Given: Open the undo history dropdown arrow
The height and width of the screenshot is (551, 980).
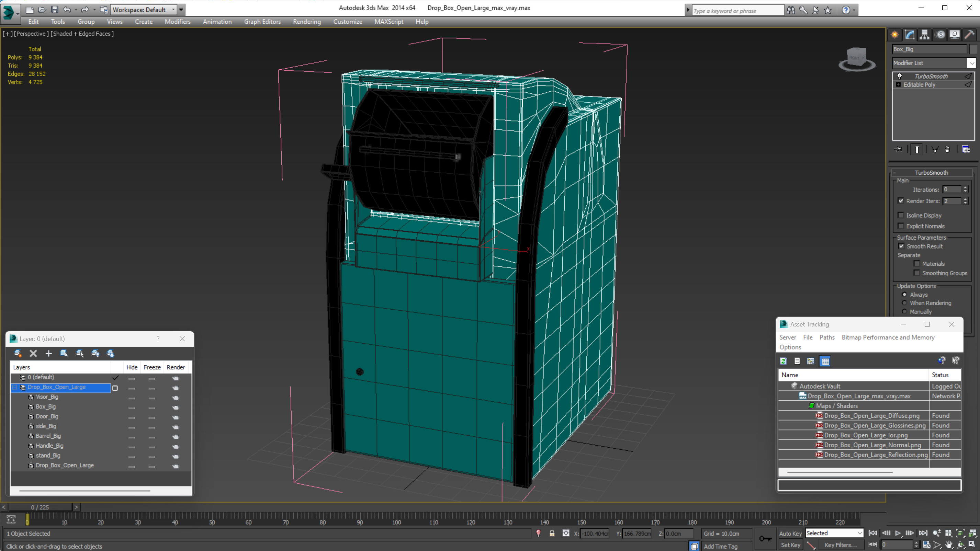Looking at the screenshot, I should point(76,10).
